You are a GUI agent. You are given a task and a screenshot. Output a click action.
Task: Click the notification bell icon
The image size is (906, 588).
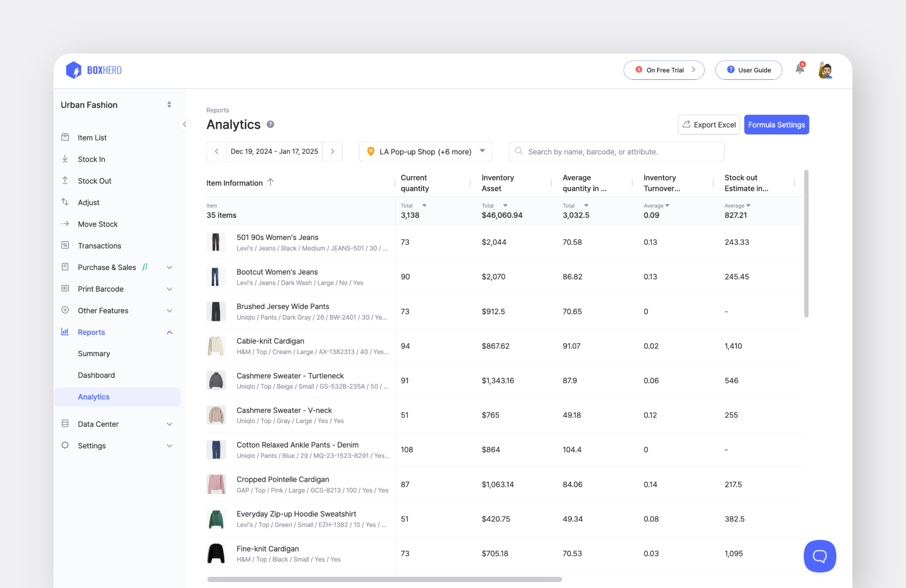pyautogui.click(x=799, y=70)
